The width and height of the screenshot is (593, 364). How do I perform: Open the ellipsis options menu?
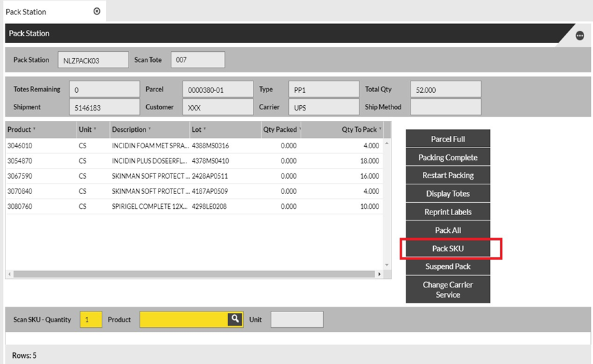coord(579,36)
